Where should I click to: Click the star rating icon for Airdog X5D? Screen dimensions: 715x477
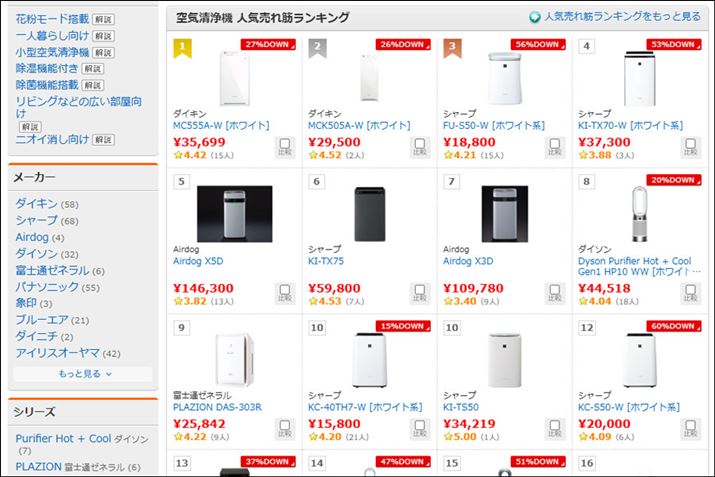pos(180,300)
